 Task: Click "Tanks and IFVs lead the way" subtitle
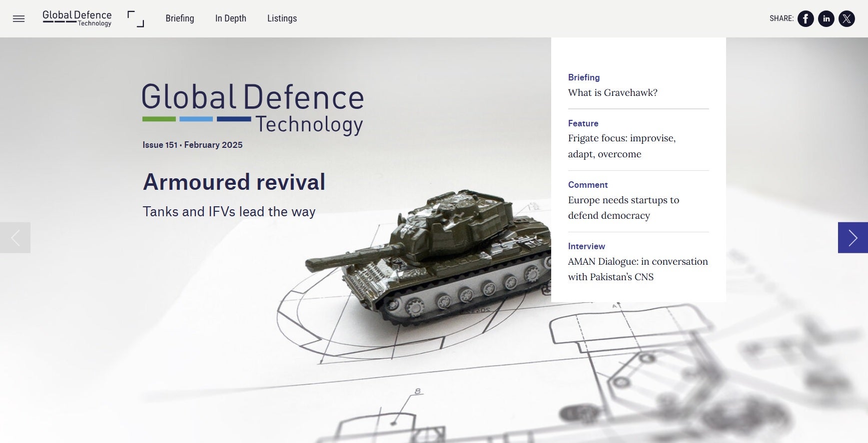click(x=229, y=212)
